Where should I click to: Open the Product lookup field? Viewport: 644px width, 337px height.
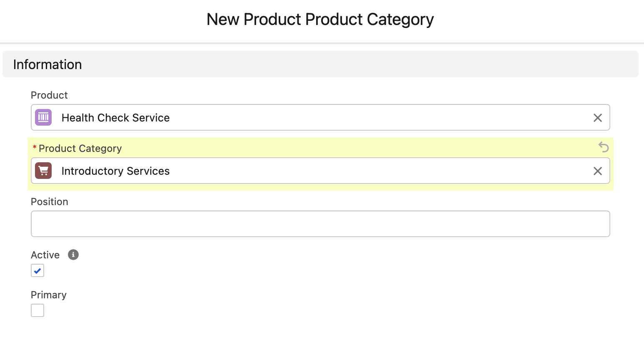(x=320, y=117)
